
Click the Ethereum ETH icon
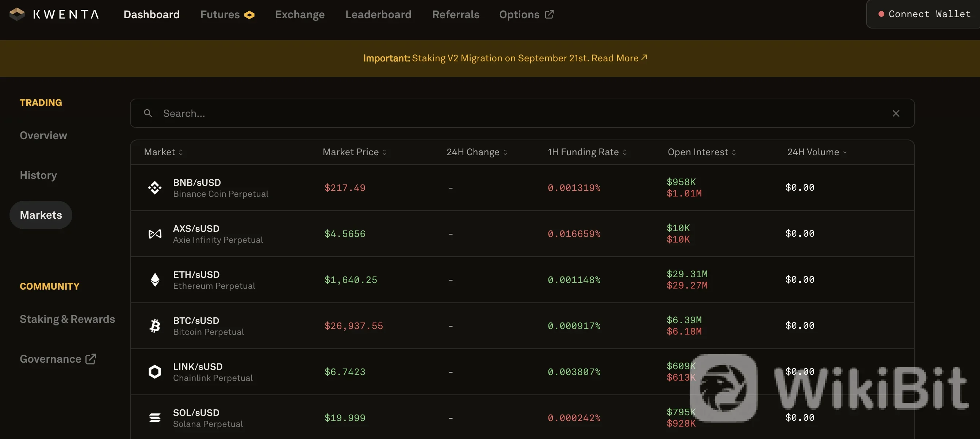coord(154,280)
